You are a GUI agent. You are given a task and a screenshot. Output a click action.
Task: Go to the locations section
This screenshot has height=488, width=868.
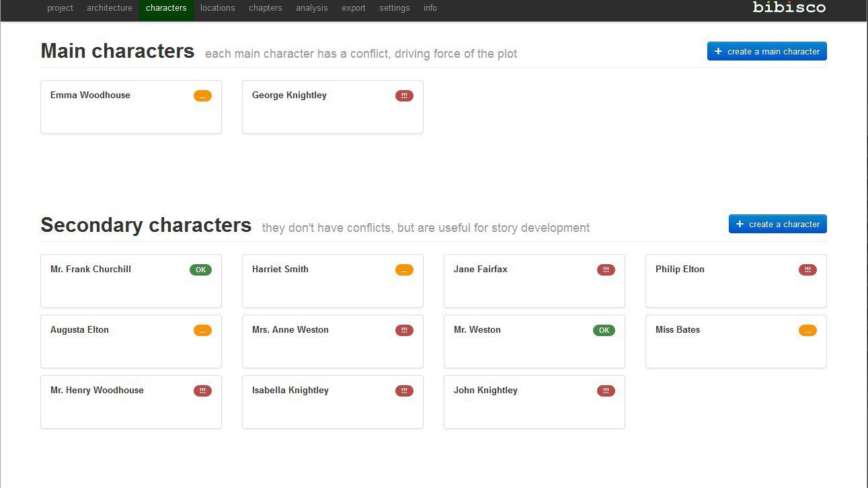pyautogui.click(x=218, y=8)
